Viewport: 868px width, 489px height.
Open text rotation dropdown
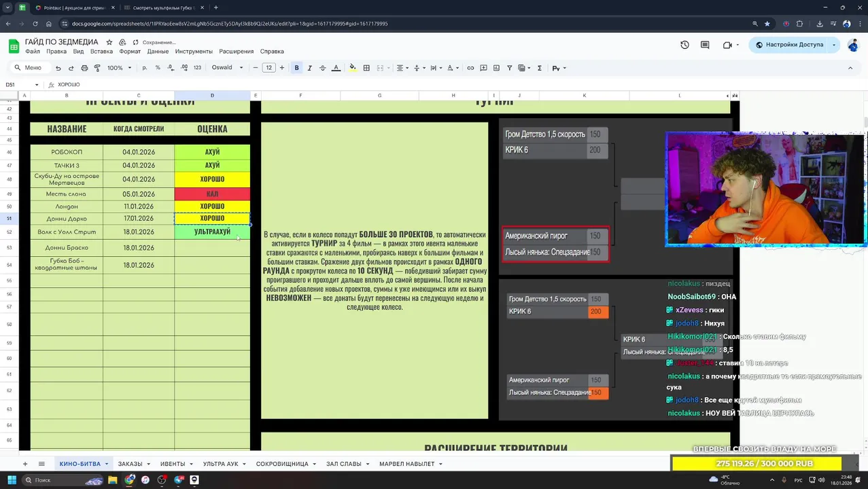tap(451, 68)
